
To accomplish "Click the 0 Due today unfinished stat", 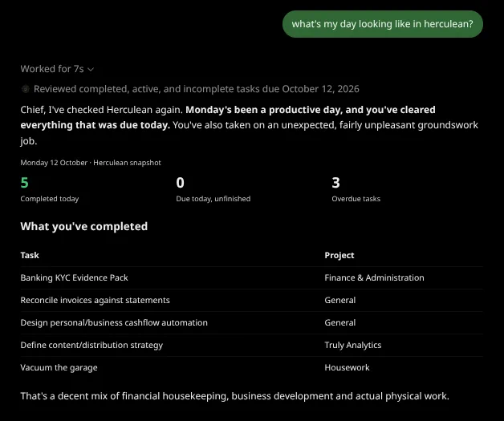I will point(213,190).
